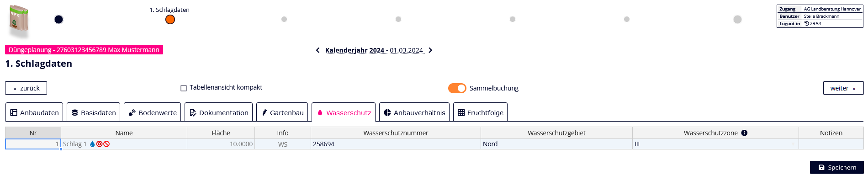Click the Wasserschutznummer field containing 258694
The height and width of the screenshot is (181, 868).
click(396, 144)
